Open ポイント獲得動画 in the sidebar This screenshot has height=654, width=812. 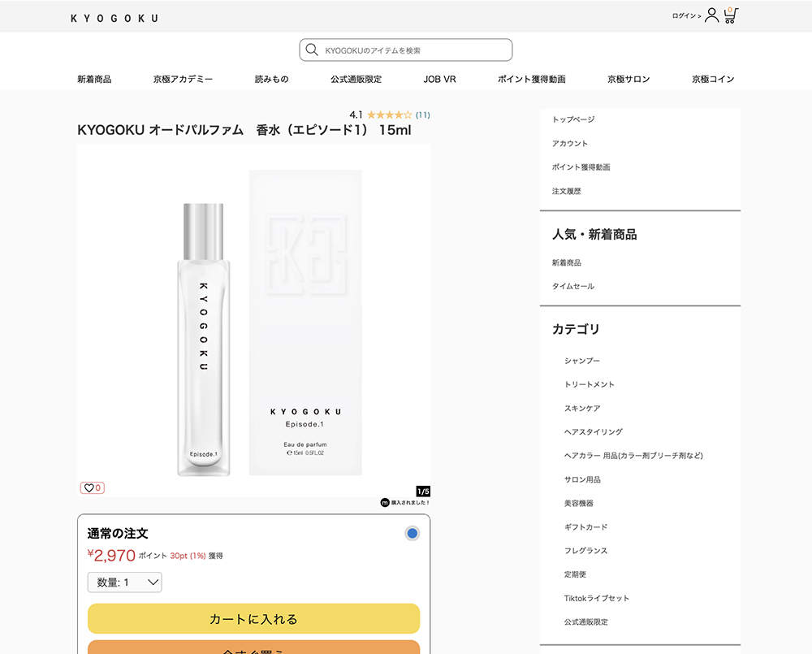(x=581, y=167)
